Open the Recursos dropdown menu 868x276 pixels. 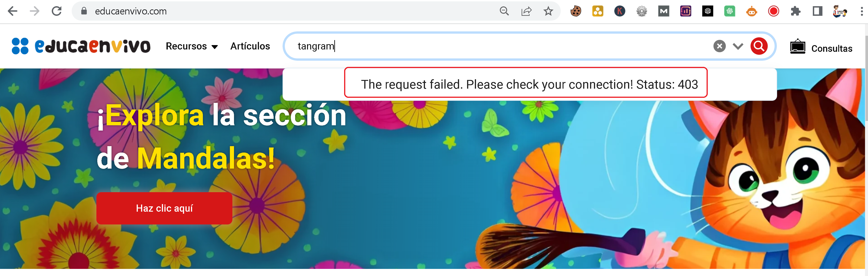coord(192,46)
